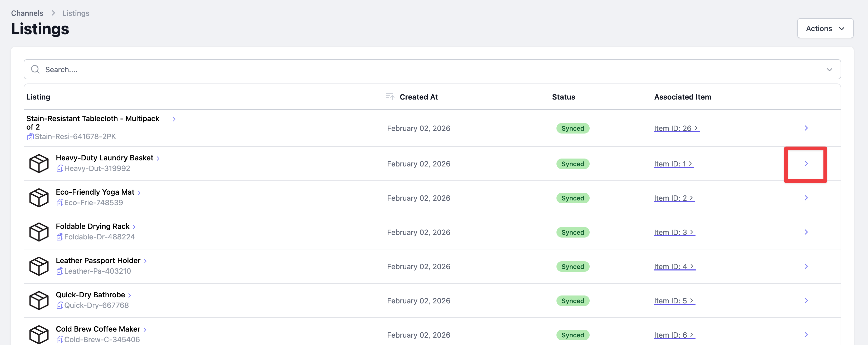868x345 pixels.
Task: Click the Heavy-Duty Laundry Basket box icon
Action: 39,163
